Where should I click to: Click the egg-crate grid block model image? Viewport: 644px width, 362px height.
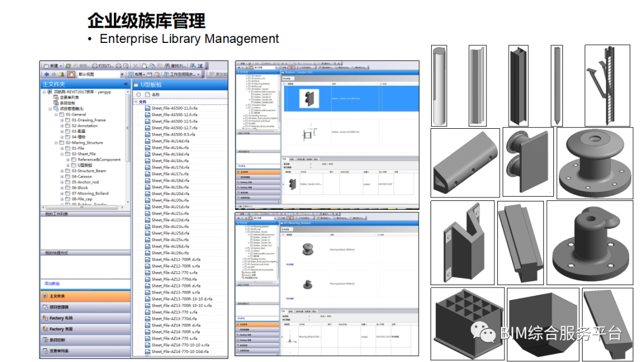[467, 324]
